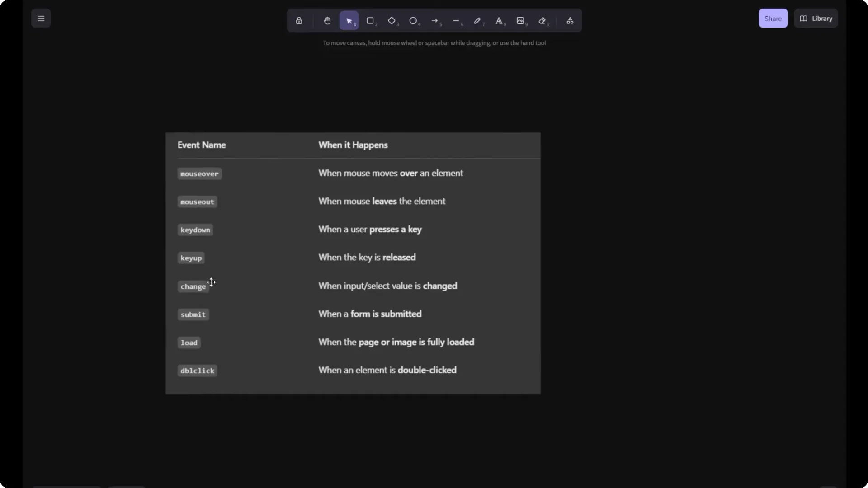
Task: Click the "Event Name" column header
Action: (x=202, y=145)
